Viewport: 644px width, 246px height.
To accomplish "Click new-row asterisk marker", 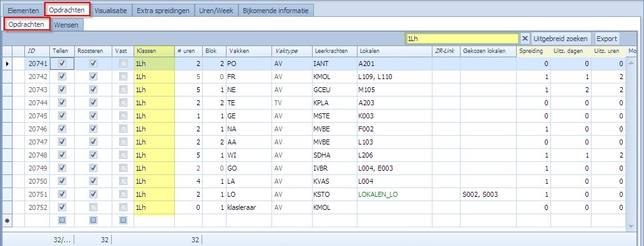I will [7, 220].
